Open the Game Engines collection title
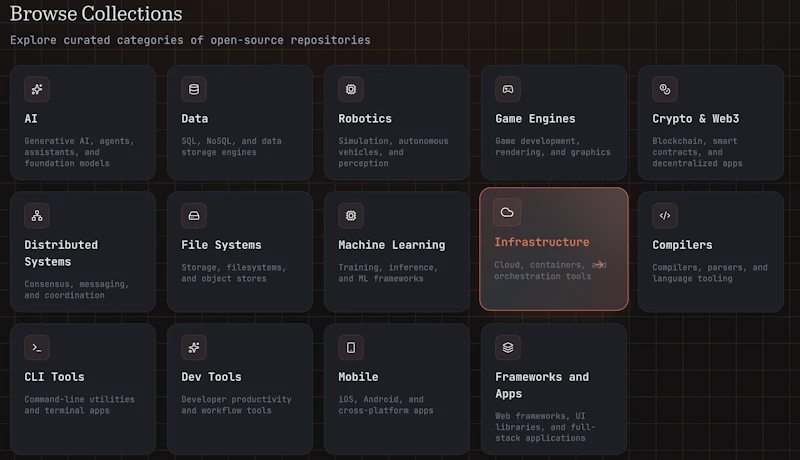This screenshot has width=800, height=460. coord(535,119)
